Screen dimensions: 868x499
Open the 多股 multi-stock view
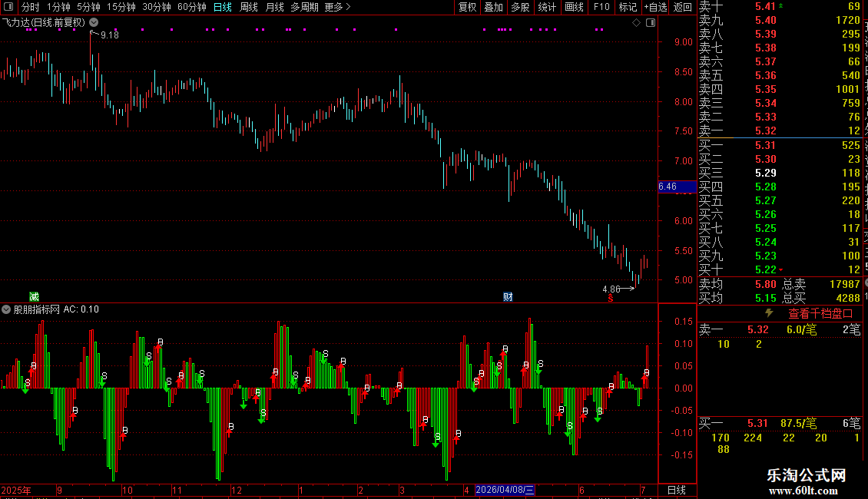coord(520,7)
